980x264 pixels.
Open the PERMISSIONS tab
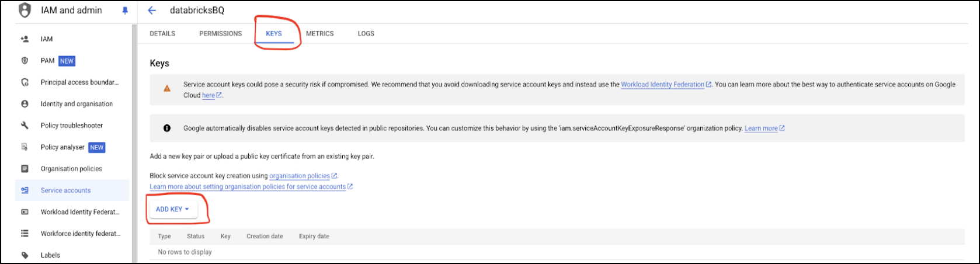tap(220, 34)
